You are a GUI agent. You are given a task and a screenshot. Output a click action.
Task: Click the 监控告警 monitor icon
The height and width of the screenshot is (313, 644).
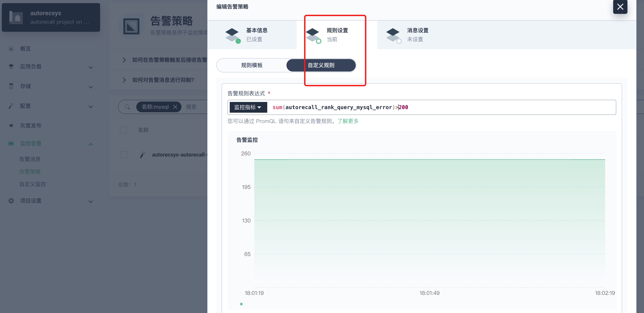[11, 143]
